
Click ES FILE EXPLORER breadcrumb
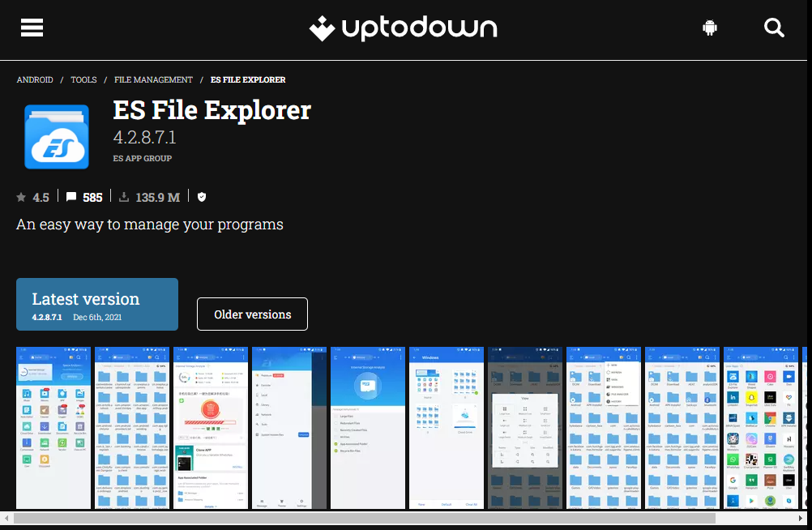pos(247,79)
